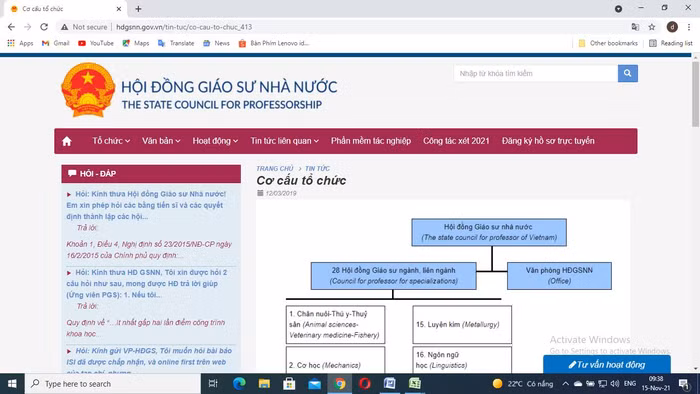Open the Chrome profile avatar
The width and height of the screenshot is (700, 394).
click(x=672, y=27)
